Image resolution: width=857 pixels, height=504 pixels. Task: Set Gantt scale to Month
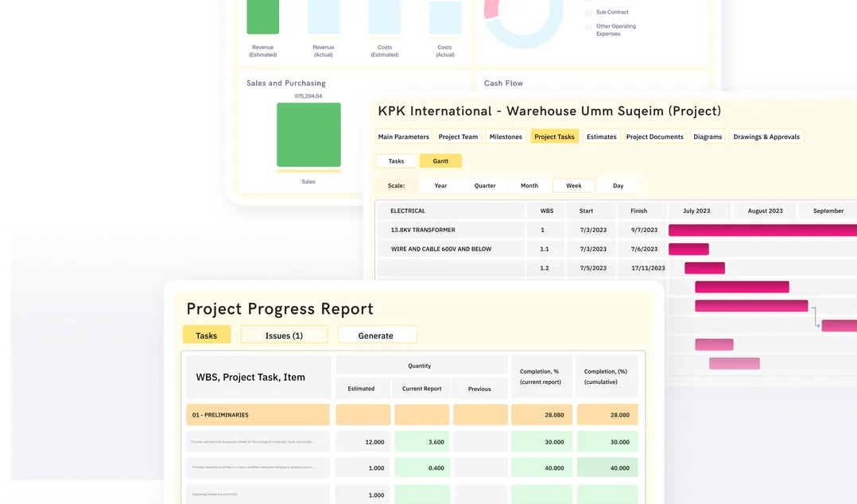coord(529,186)
